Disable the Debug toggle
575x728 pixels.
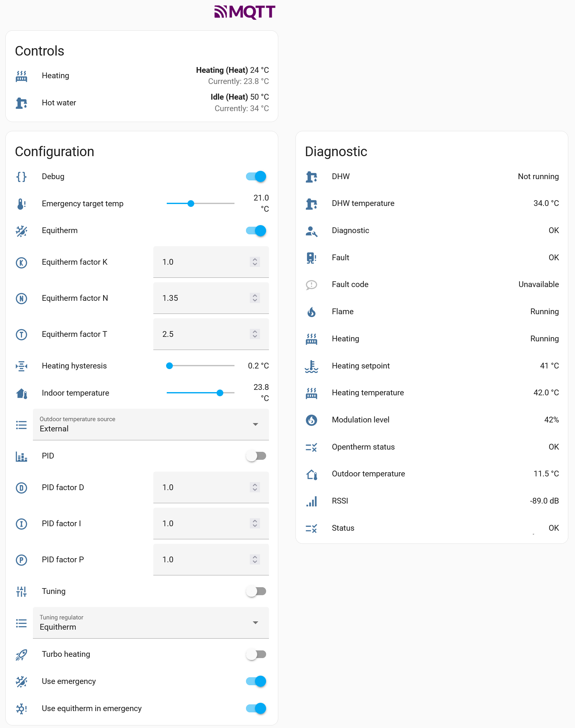(256, 177)
